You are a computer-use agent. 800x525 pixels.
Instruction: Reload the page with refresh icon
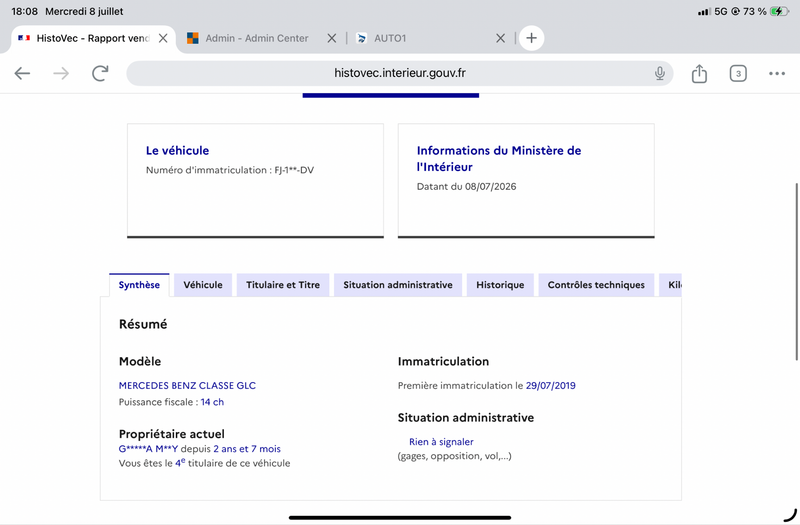tap(100, 73)
